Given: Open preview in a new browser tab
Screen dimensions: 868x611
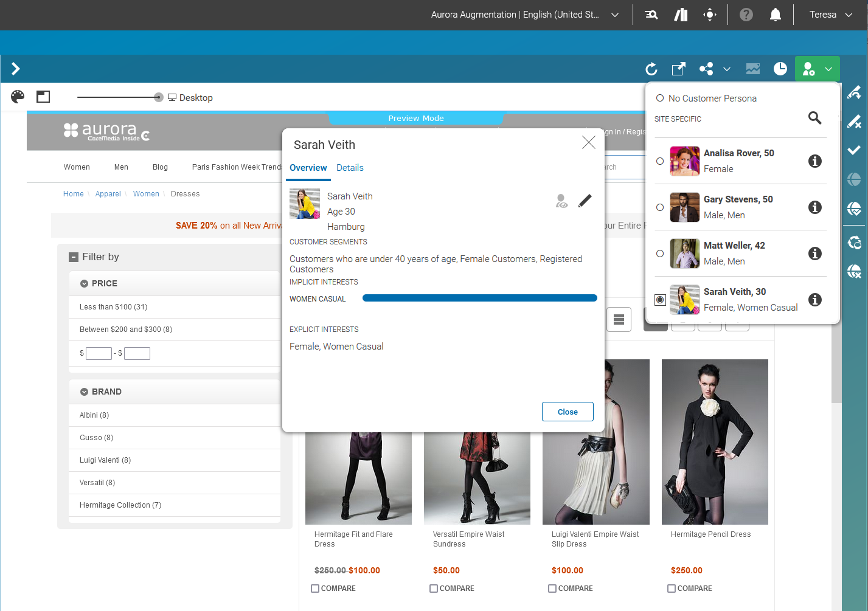Looking at the screenshot, I should coord(678,69).
